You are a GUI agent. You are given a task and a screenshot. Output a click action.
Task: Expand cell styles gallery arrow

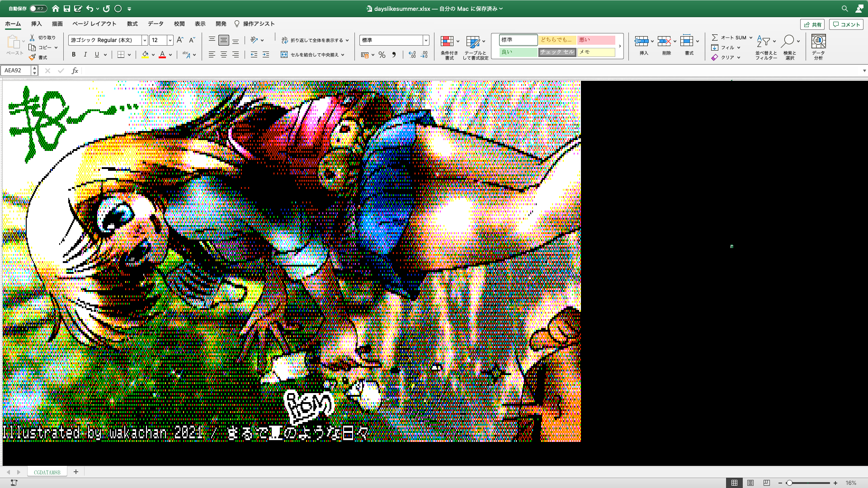(620, 46)
